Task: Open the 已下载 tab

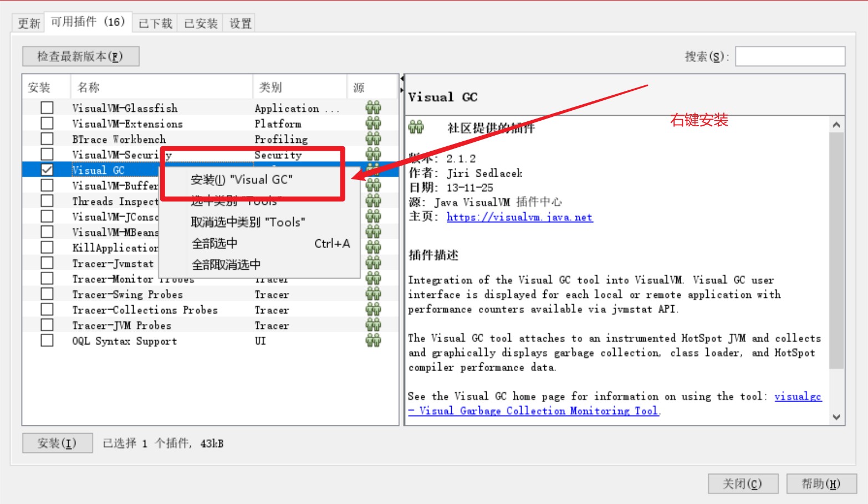Action: coord(155,23)
